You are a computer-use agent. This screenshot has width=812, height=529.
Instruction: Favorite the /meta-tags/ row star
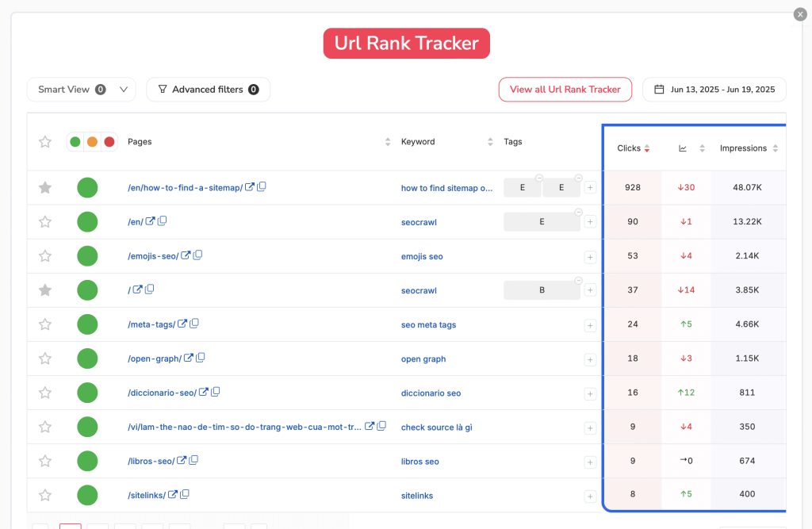click(x=44, y=324)
